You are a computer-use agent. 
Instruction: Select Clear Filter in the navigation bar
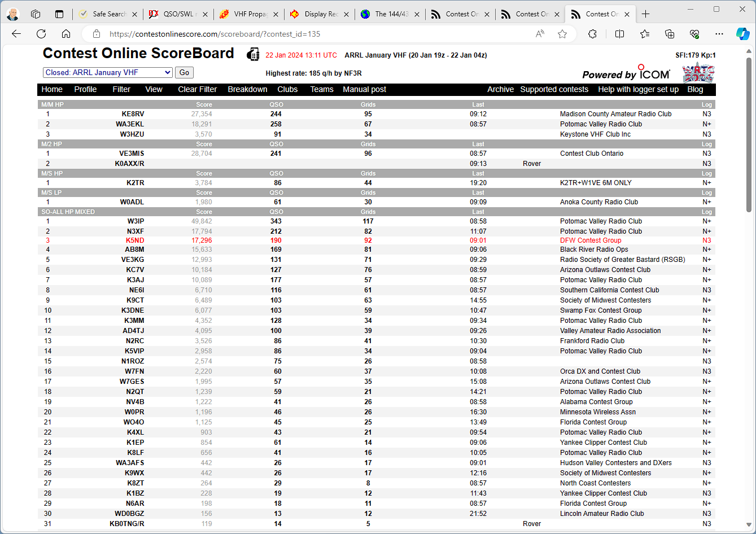197,89
